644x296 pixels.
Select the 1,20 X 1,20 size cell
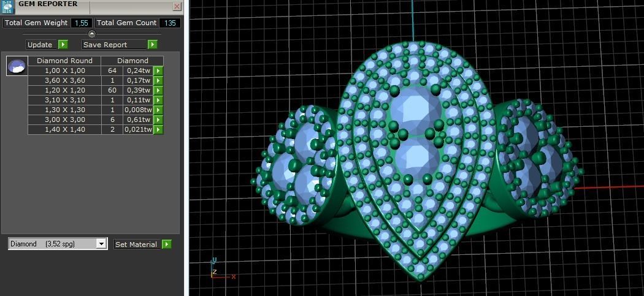[x=65, y=90]
